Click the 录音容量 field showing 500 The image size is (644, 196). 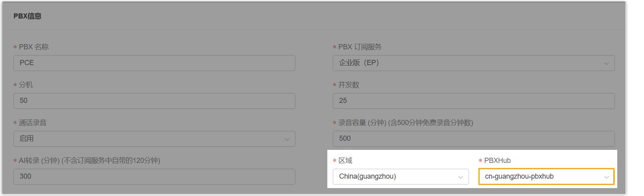473,139
